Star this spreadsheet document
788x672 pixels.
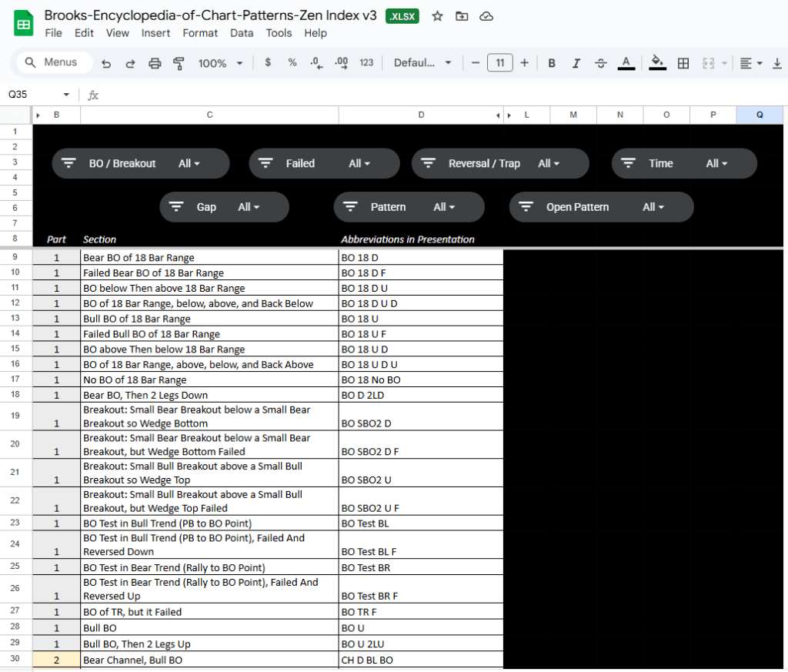(437, 16)
